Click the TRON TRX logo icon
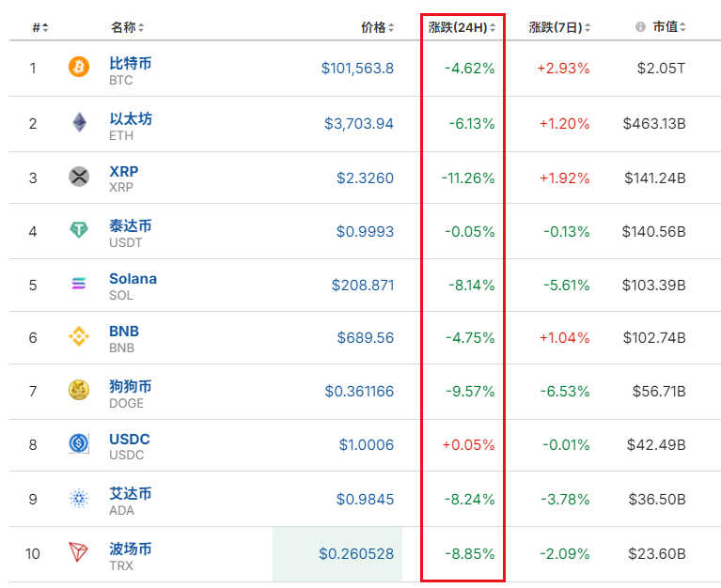The width and height of the screenshot is (721, 588). pos(78,551)
